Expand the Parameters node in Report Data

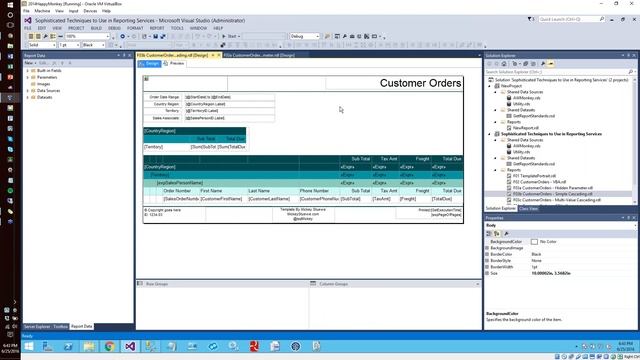coord(28,77)
